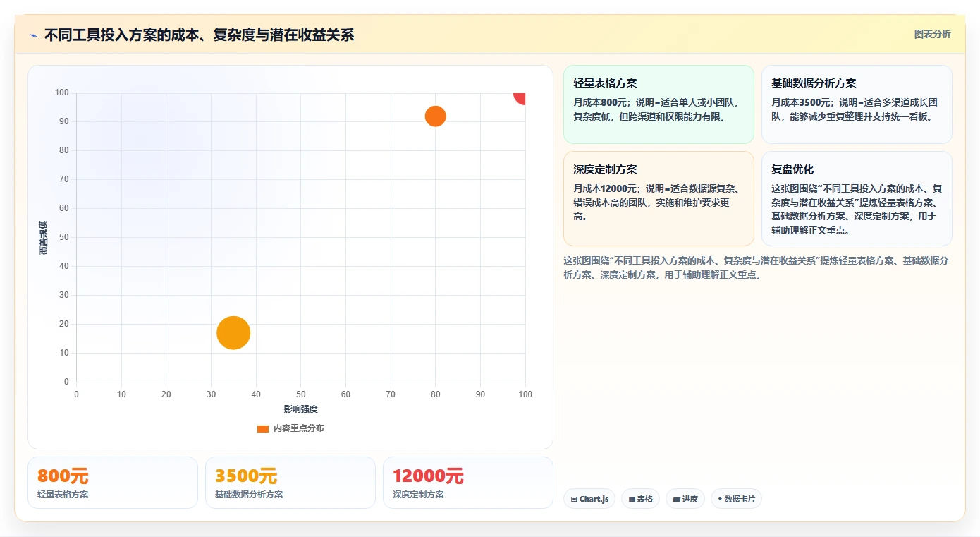
Task: Click the 基础数据分析方案 caption under 3500元
Action: tap(249, 495)
